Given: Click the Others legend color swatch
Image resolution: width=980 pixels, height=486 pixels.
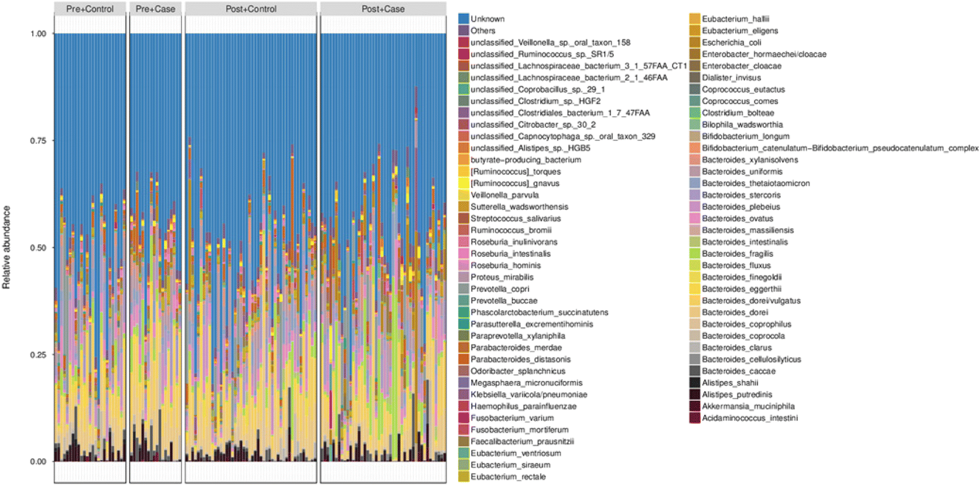Looking at the screenshot, I should click(x=464, y=30).
